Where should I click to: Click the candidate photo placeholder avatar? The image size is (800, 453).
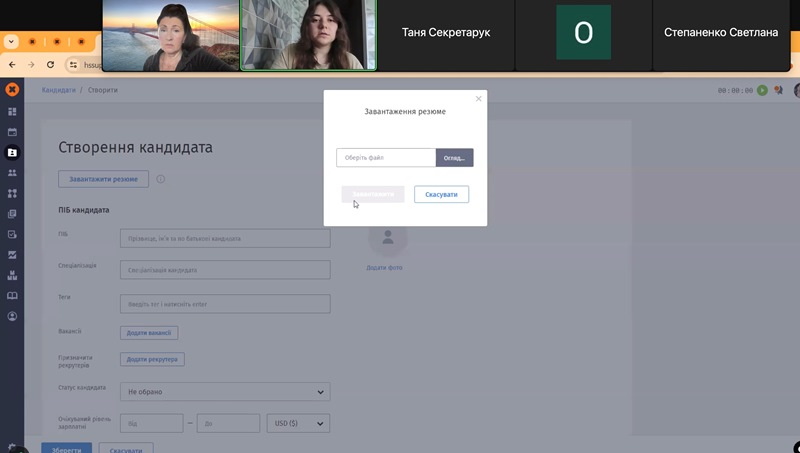tap(388, 239)
